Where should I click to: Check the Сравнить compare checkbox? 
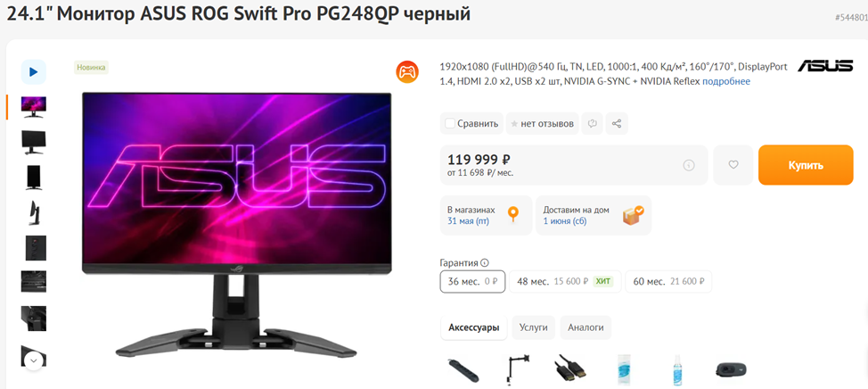tap(450, 124)
